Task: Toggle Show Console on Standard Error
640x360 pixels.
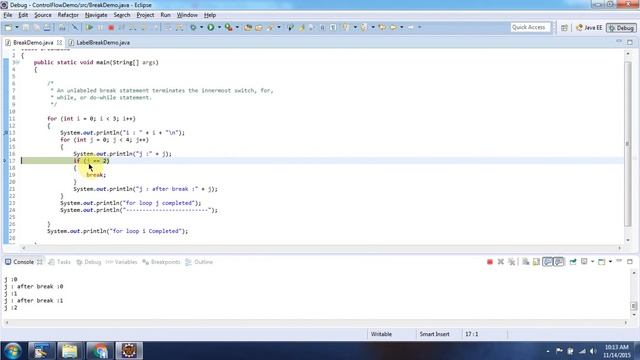Action: coord(559,262)
